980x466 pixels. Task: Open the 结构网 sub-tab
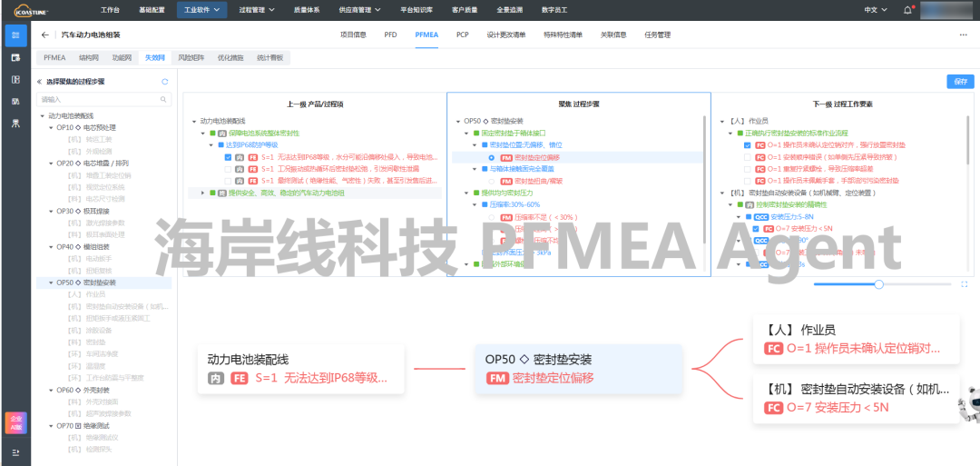(x=89, y=57)
